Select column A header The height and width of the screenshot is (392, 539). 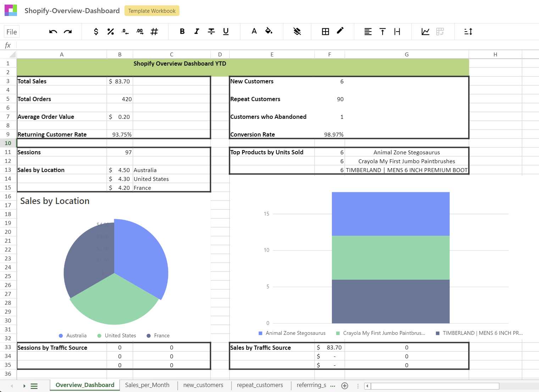[x=62, y=54]
